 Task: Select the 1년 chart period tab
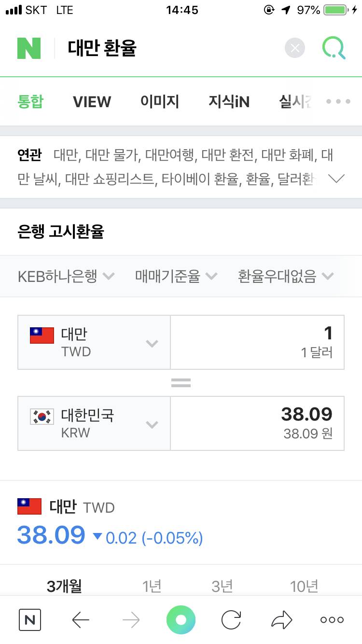153,586
